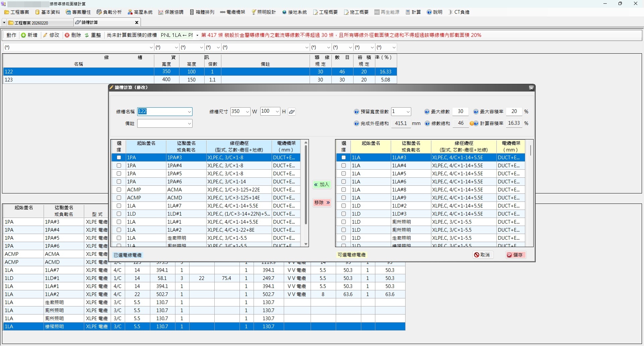Click the 重整 refresh icon in toolbar
The width and height of the screenshot is (644, 346).
coord(87,35)
